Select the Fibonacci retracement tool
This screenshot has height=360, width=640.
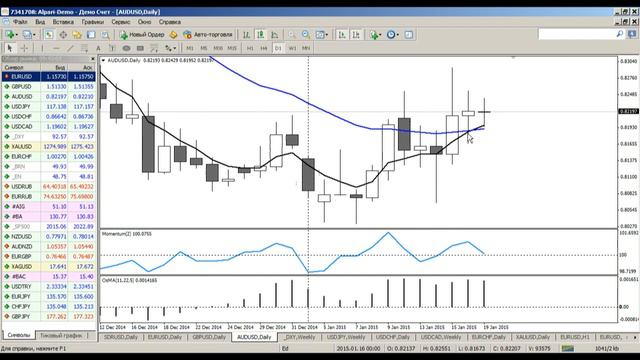(154, 48)
